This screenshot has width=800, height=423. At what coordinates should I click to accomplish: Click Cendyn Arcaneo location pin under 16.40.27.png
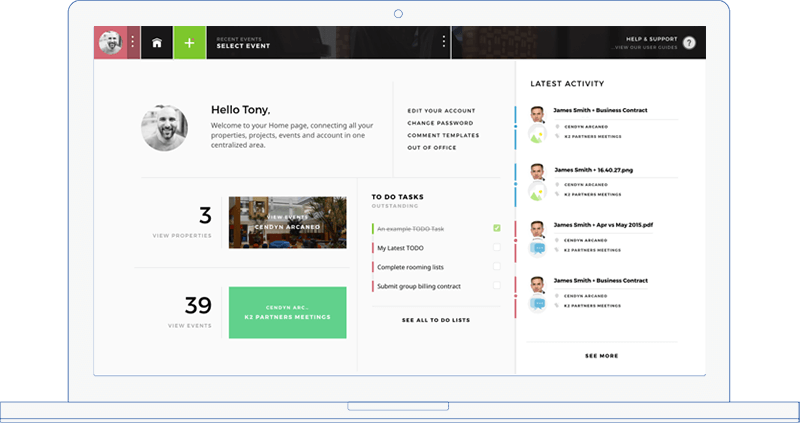557,185
